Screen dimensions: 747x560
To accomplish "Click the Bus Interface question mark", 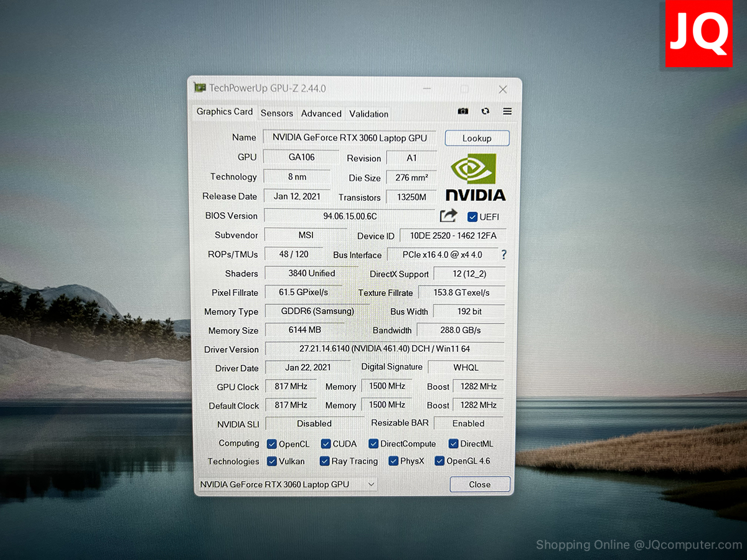I will [504, 254].
